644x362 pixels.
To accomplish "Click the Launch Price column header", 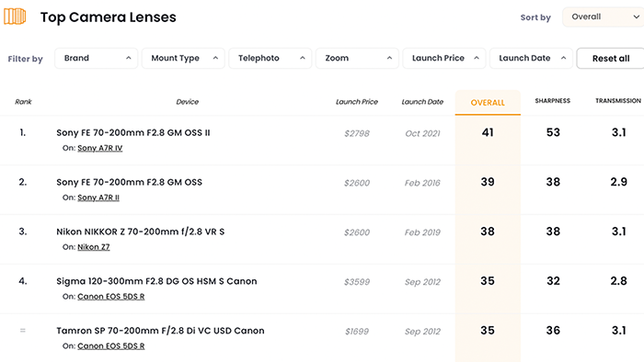I will pos(357,102).
